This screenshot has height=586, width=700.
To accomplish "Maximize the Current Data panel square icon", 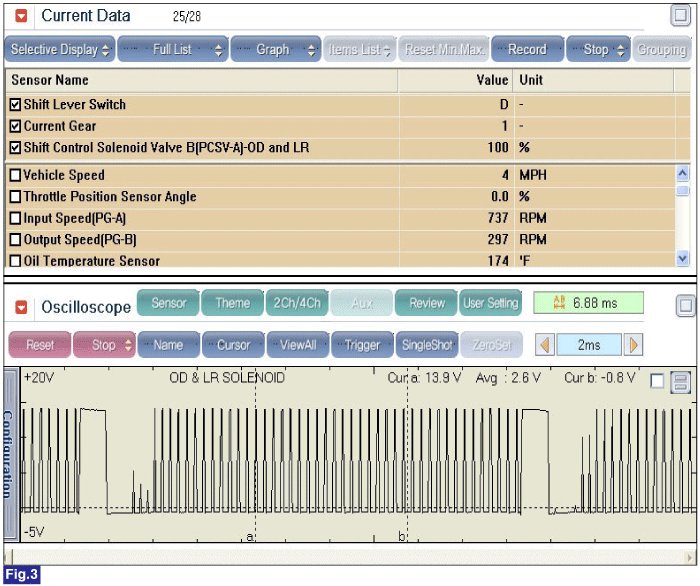I will click(680, 16).
